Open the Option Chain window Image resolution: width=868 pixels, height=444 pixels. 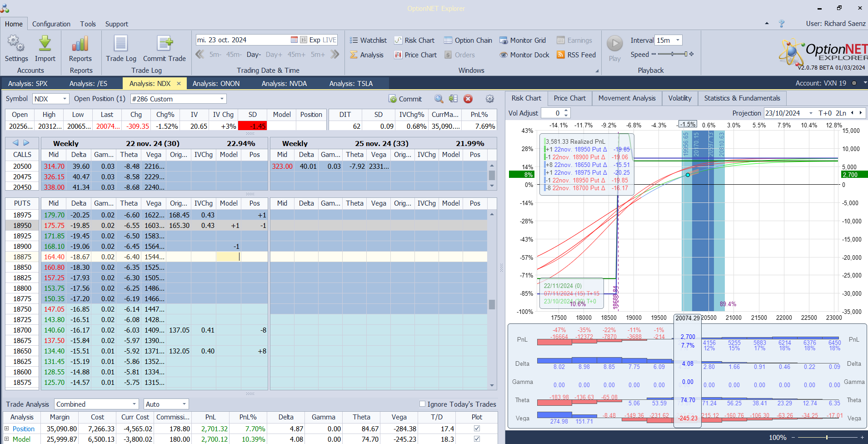[468, 40]
